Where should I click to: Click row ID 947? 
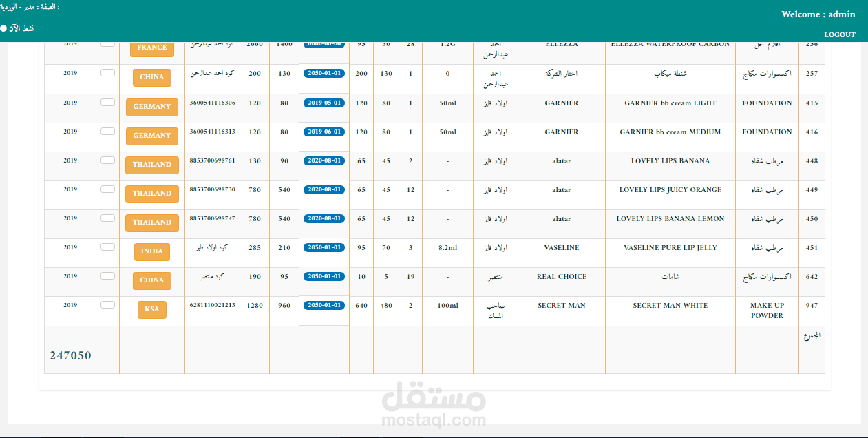(812, 306)
